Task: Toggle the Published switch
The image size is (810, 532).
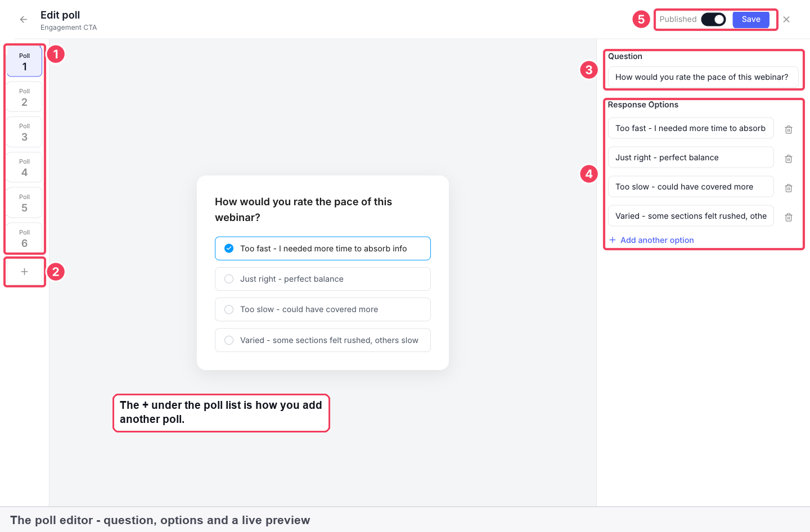Action: click(713, 19)
